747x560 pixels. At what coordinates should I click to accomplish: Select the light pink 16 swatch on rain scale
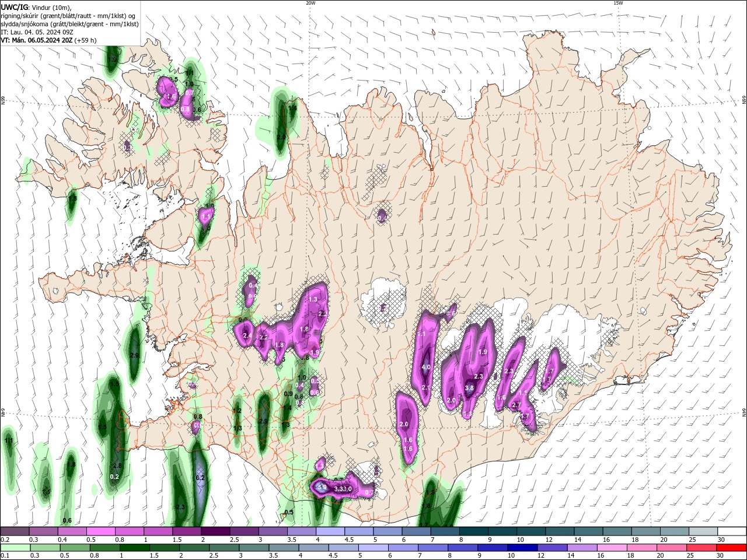point(612,548)
